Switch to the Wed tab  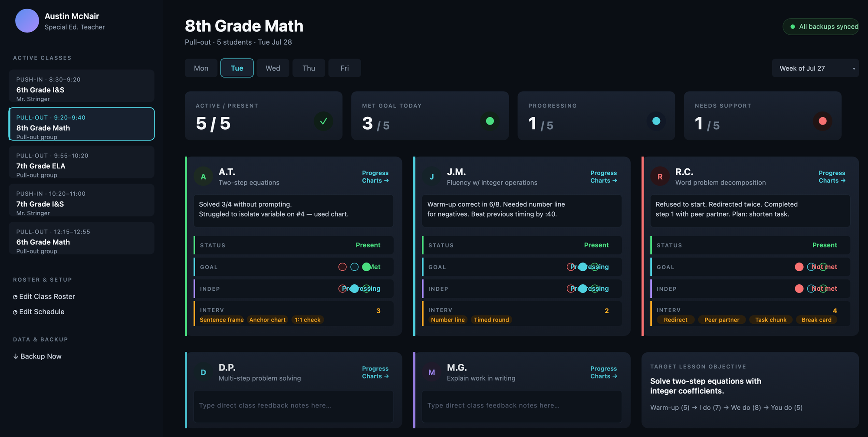pos(273,68)
